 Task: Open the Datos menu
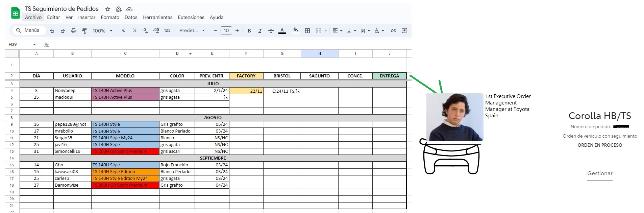click(131, 17)
